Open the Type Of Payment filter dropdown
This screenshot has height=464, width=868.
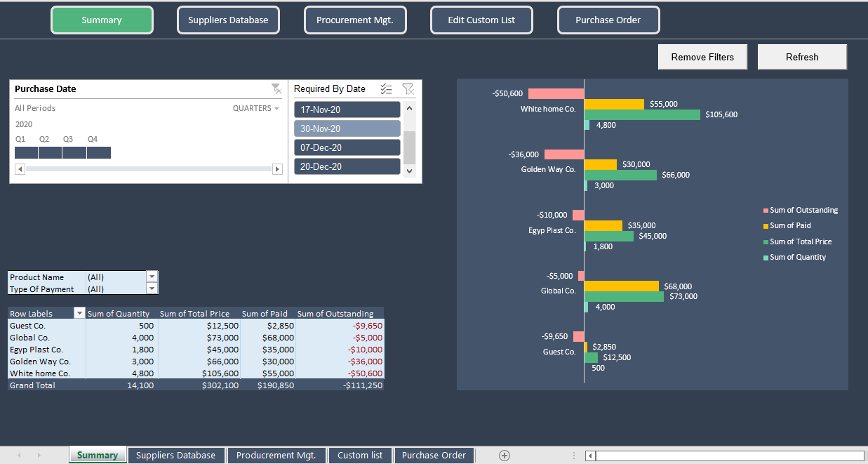(152, 289)
